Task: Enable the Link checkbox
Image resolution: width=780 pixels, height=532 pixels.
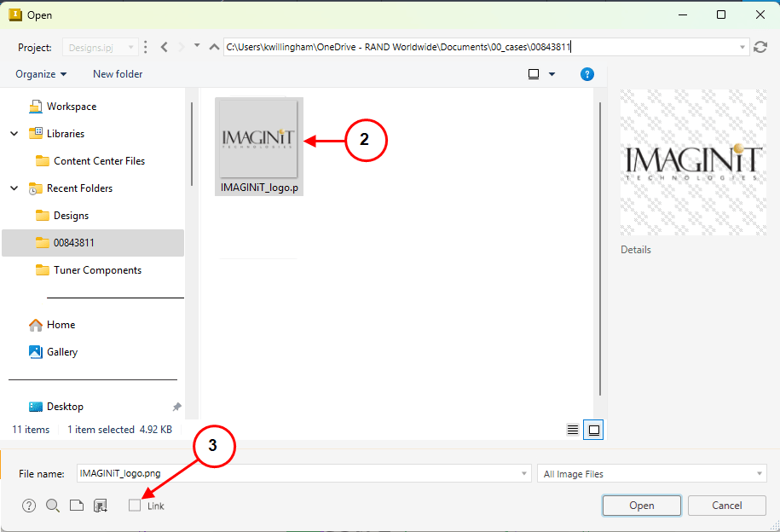Action: coord(135,506)
